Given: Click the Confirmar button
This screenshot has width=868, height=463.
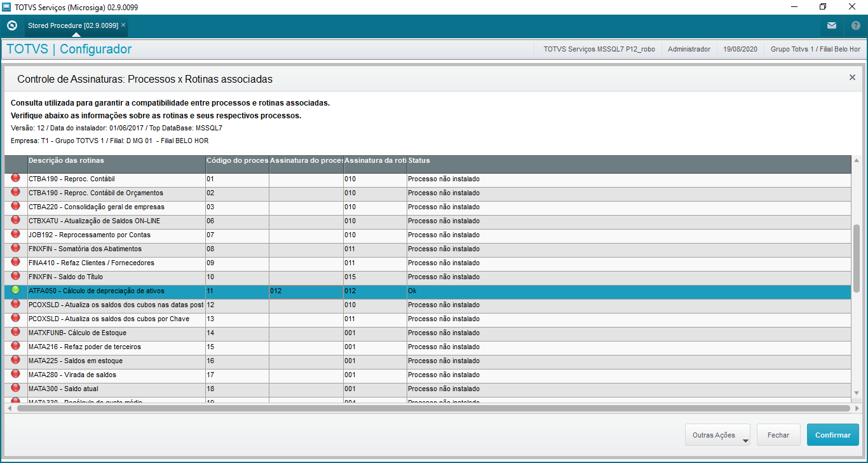Looking at the screenshot, I should (x=832, y=435).
